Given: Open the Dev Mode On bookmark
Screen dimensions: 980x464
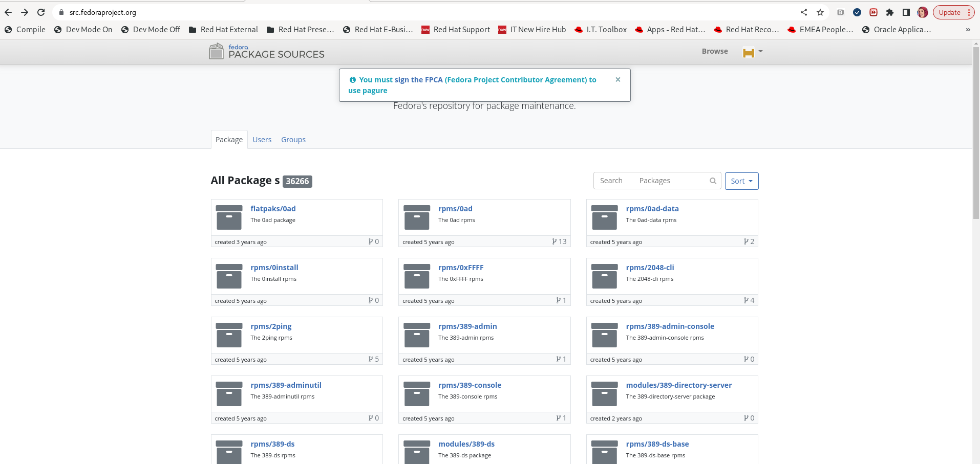Looking at the screenshot, I should pos(83,30).
